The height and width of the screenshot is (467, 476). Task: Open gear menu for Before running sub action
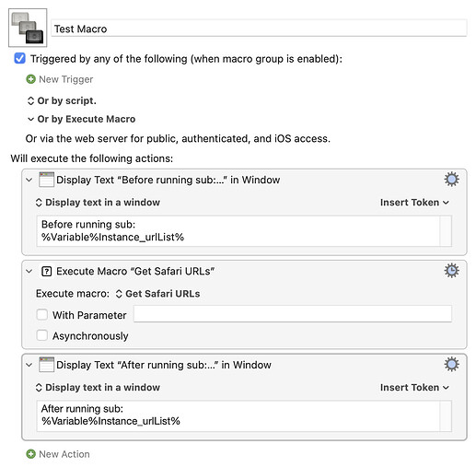(451, 180)
